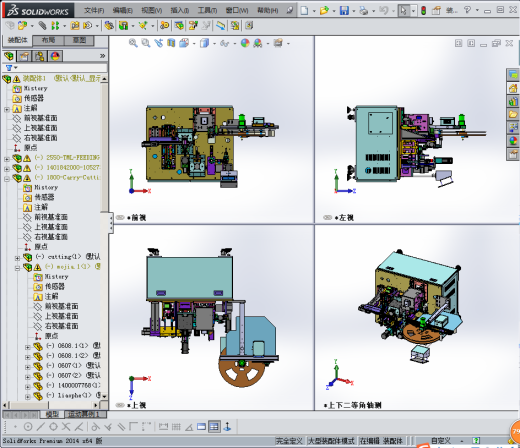
Task: Switch to the 布局 tab
Action: click(x=48, y=40)
